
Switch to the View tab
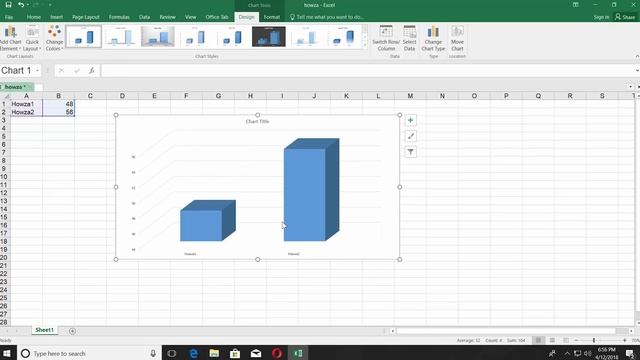click(x=190, y=17)
